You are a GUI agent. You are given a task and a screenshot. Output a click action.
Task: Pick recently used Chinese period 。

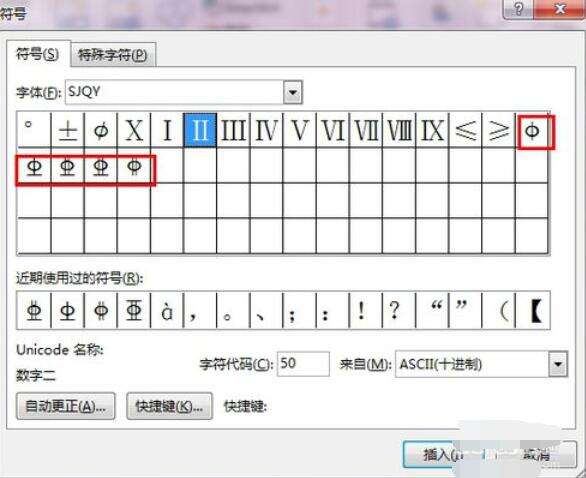[x=233, y=311]
